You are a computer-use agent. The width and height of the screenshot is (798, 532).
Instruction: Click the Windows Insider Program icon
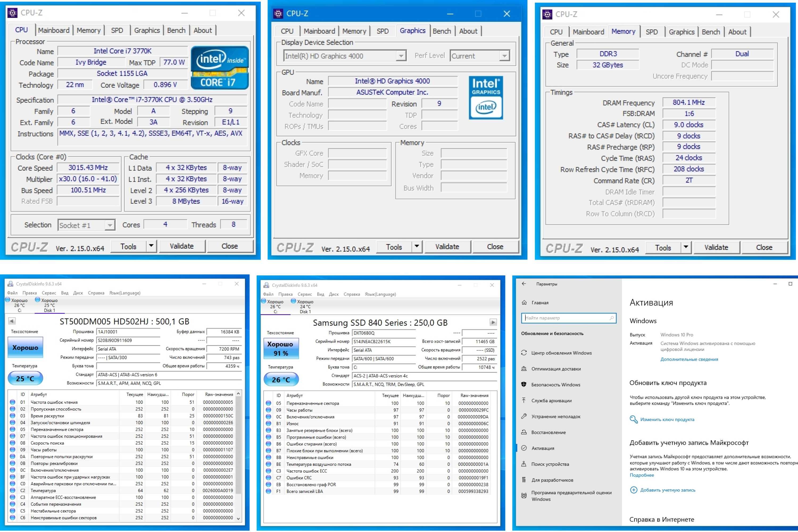524,496
